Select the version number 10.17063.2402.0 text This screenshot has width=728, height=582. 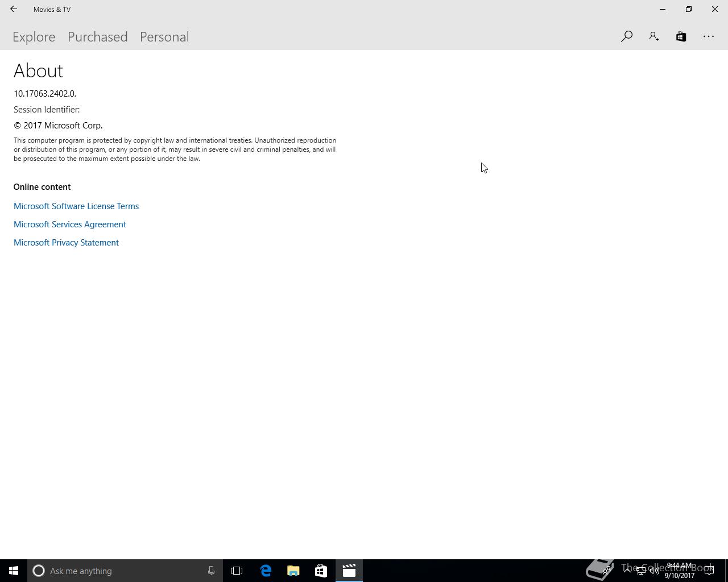click(x=45, y=94)
